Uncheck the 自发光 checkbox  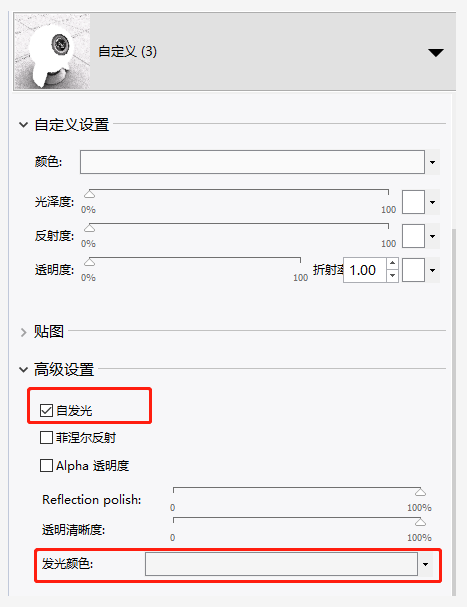click(x=46, y=410)
